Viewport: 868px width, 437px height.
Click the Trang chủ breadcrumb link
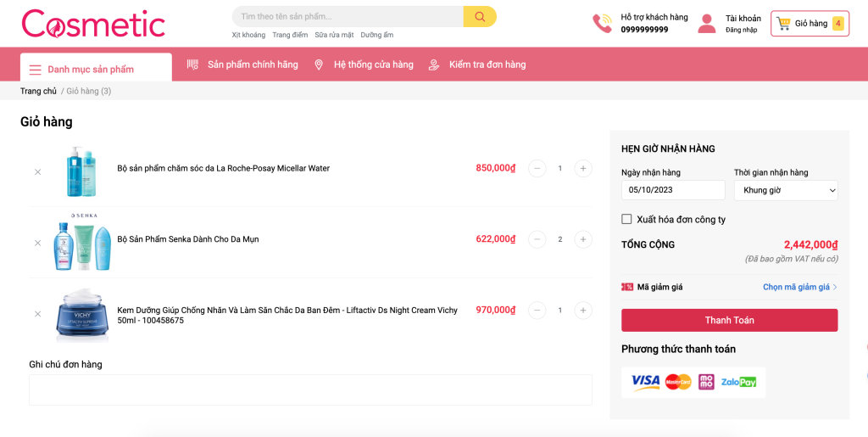(x=38, y=91)
